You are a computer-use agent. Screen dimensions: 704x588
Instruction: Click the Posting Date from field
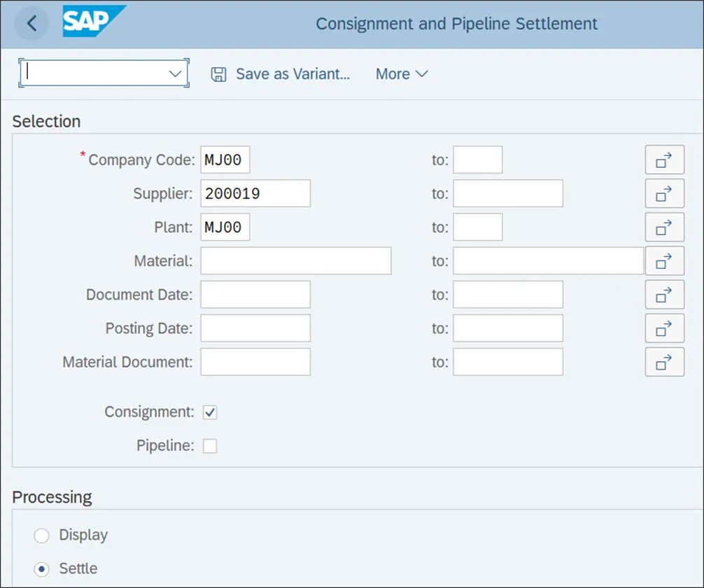[x=255, y=328]
